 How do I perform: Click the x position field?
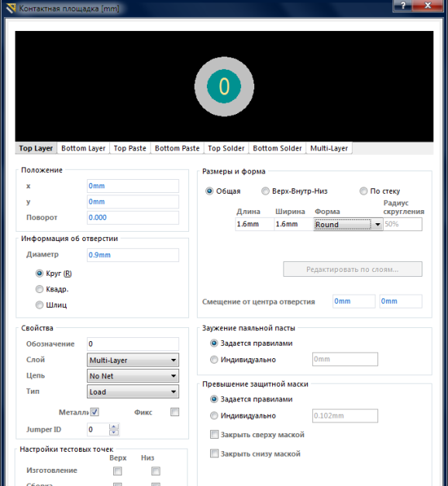click(x=133, y=186)
